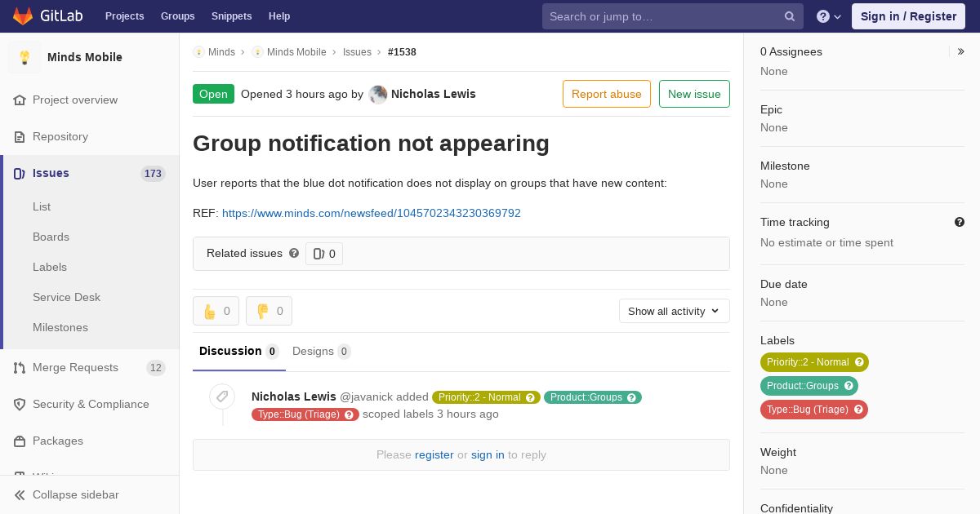Click help icon on sidebar Priority label
The width and height of the screenshot is (980, 514).
pyautogui.click(x=859, y=362)
